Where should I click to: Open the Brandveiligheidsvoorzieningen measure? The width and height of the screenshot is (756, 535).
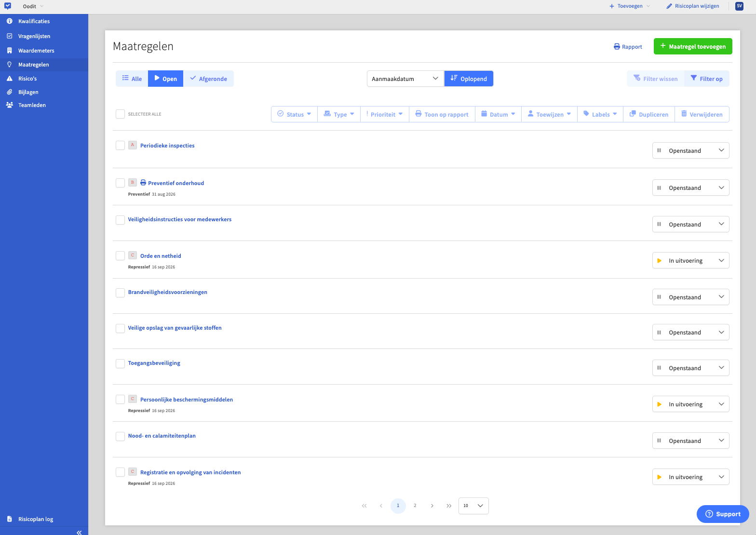167,292
